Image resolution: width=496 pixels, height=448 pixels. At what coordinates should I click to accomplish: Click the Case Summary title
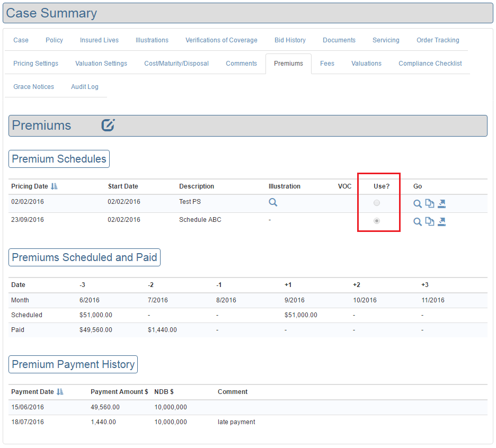(51, 13)
